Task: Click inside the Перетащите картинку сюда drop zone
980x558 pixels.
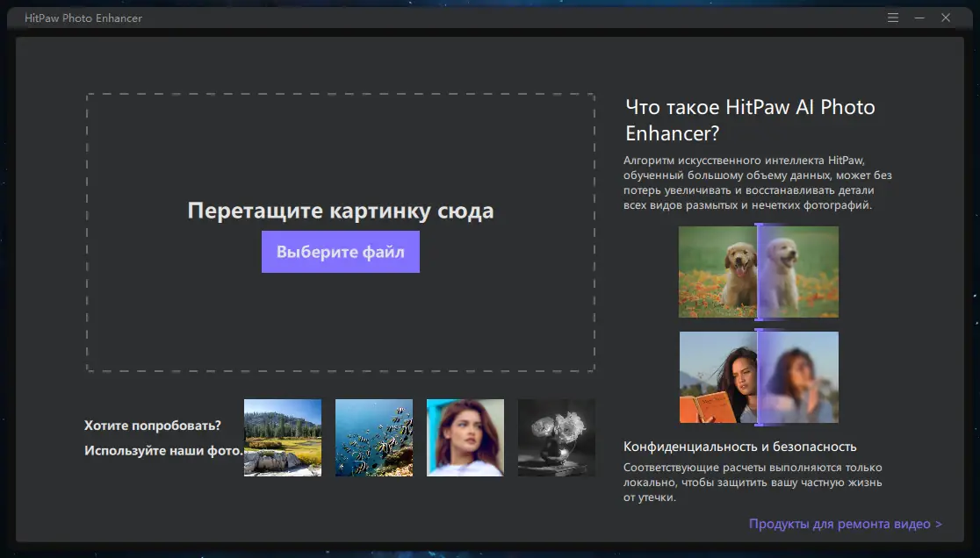Action: [x=341, y=158]
